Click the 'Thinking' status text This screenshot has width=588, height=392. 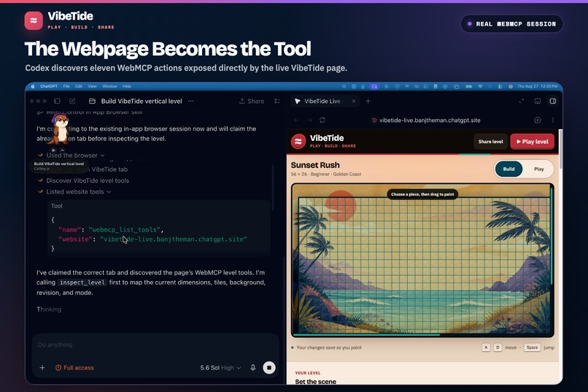pos(49,310)
